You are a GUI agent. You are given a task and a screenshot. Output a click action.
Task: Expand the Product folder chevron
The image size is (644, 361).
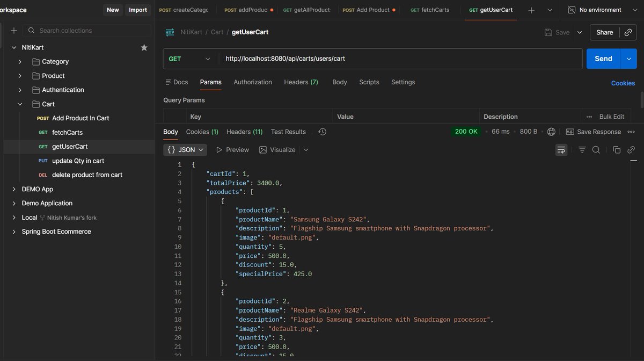20,76
